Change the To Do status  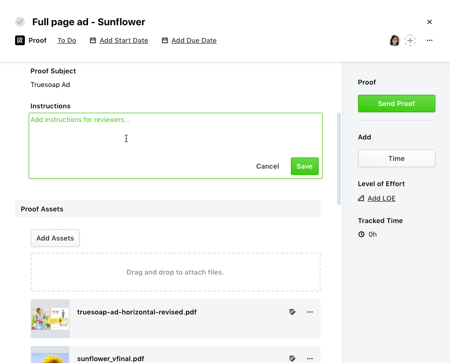tap(67, 40)
